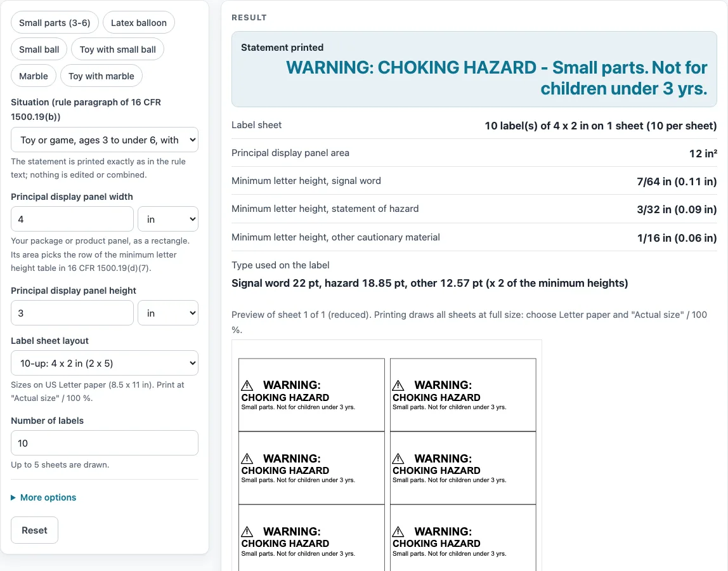The image size is (728, 571).
Task: Click the '1/16 in (0.06 in)' value
Action: (x=677, y=238)
